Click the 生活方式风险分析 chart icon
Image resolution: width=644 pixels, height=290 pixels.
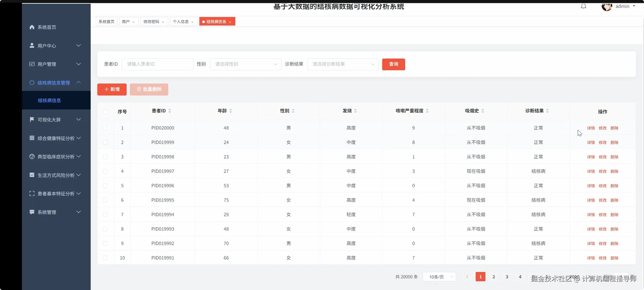click(31, 175)
